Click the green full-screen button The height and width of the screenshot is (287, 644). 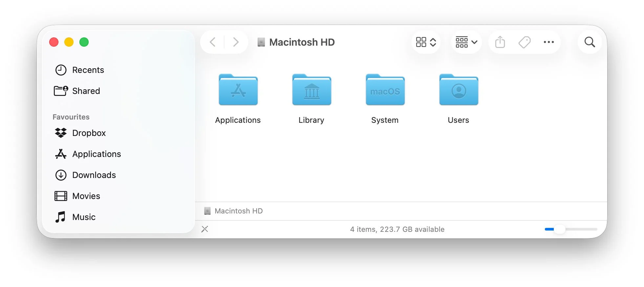pos(84,42)
